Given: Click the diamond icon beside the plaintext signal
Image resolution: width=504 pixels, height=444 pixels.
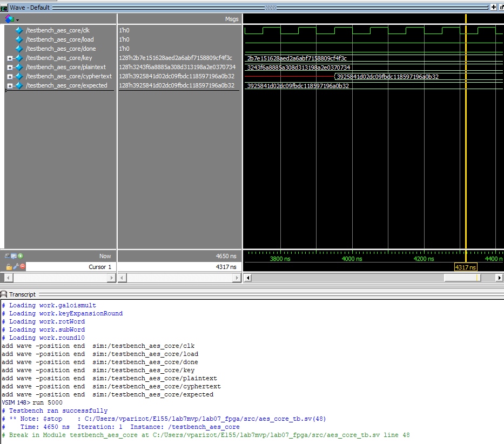Looking at the screenshot, I should click(x=19, y=67).
